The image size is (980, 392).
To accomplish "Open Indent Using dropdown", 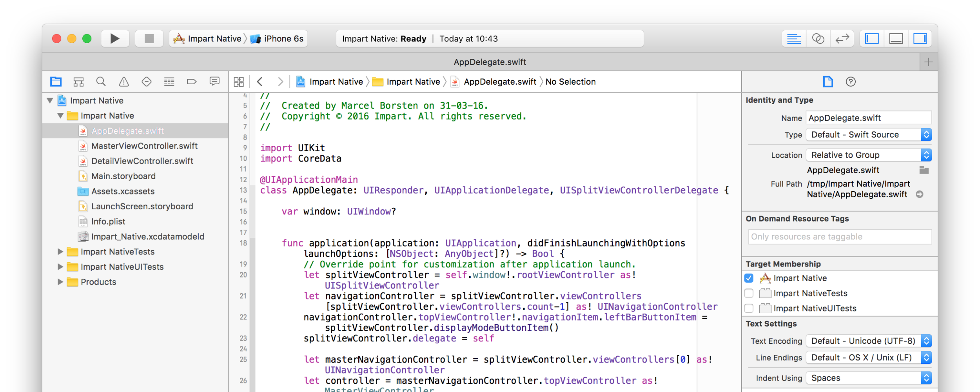I will [x=869, y=378].
